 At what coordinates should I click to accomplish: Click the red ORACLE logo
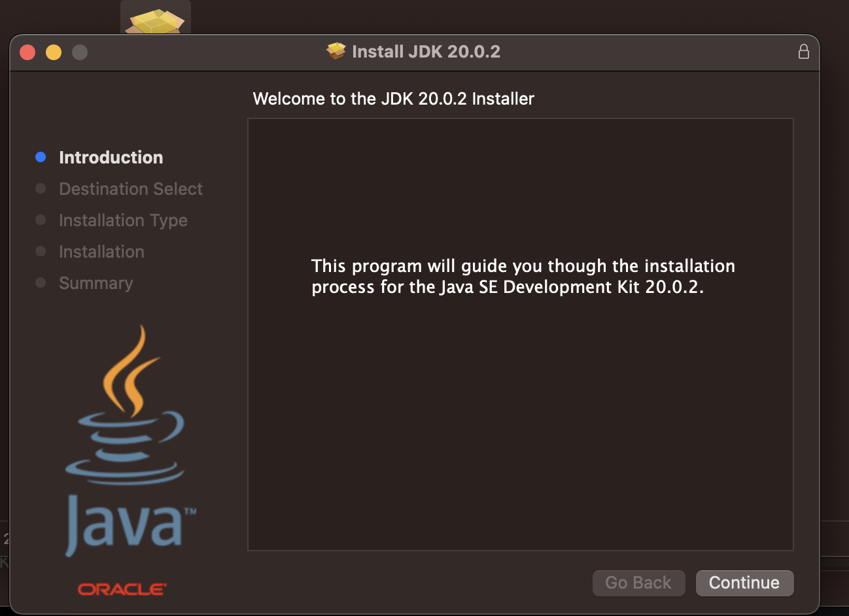[122, 589]
